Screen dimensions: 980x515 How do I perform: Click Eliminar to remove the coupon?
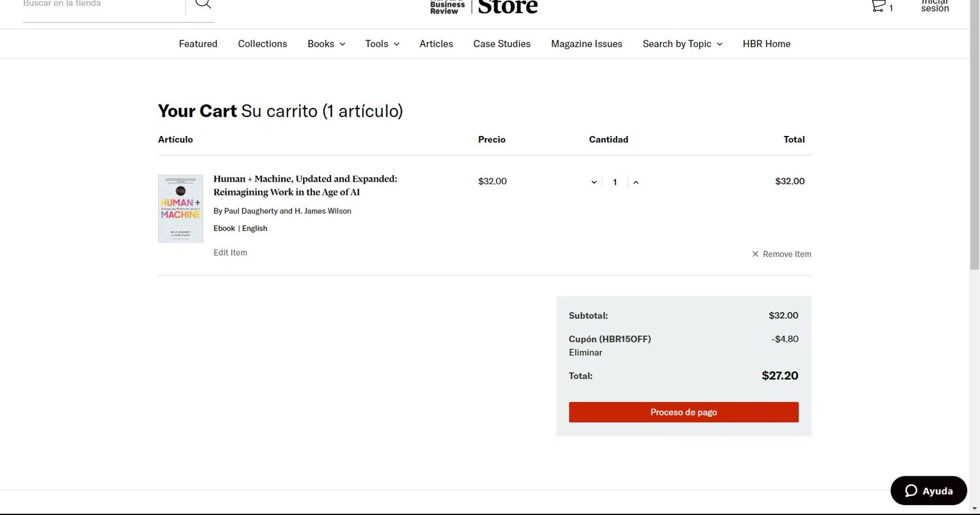585,352
